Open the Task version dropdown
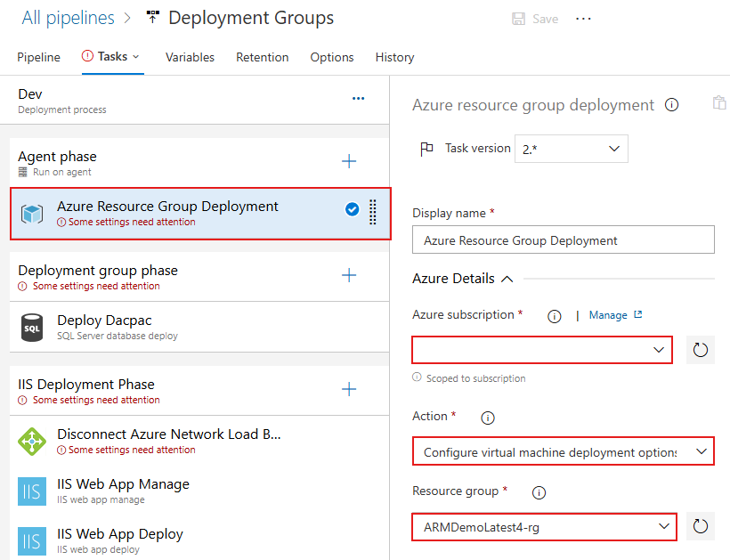 [x=571, y=149]
